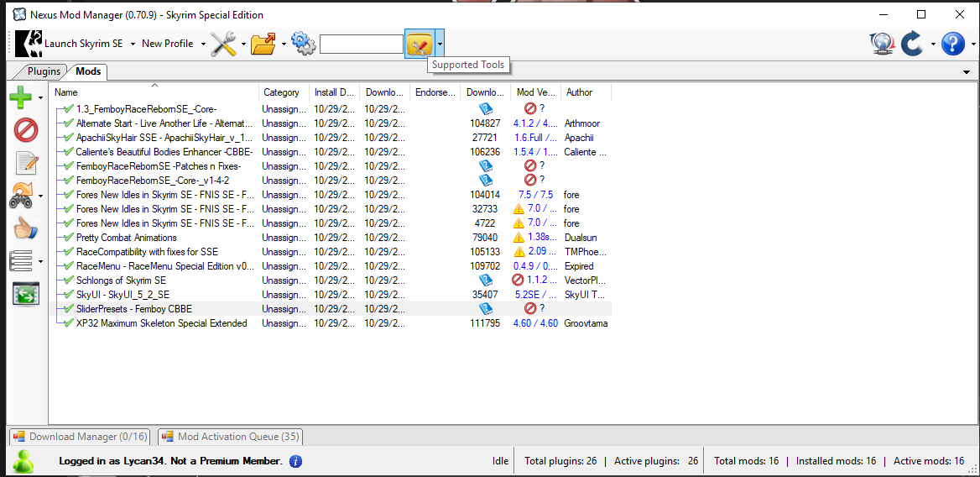This screenshot has width=980, height=477.
Task: Click the notepad edit readme icon
Action: (26, 163)
